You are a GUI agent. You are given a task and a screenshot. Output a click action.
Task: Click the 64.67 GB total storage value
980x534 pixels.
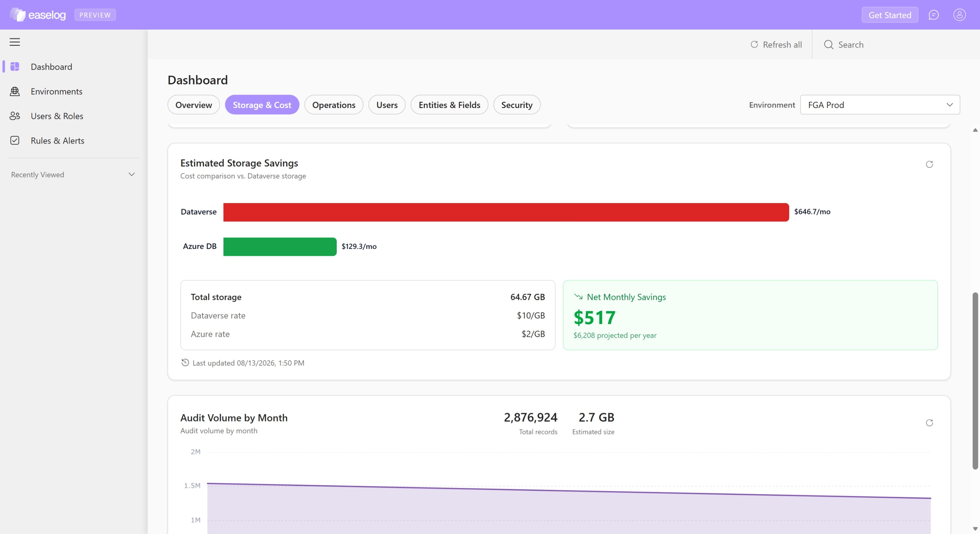click(527, 297)
